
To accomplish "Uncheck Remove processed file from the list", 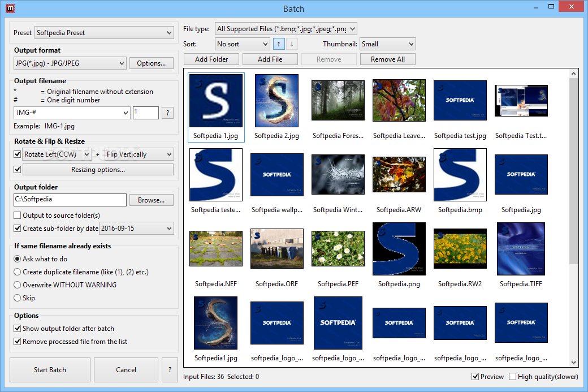I will coord(18,342).
